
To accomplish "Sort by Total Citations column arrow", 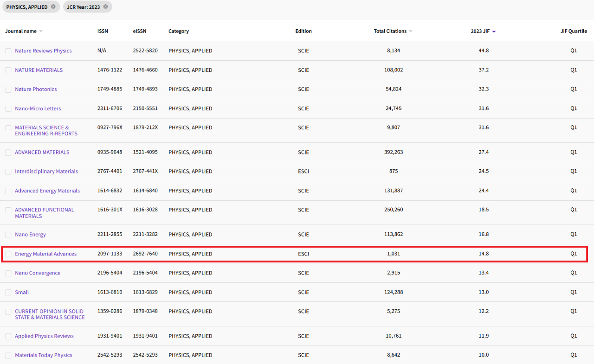I will pyautogui.click(x=411, y=32).
